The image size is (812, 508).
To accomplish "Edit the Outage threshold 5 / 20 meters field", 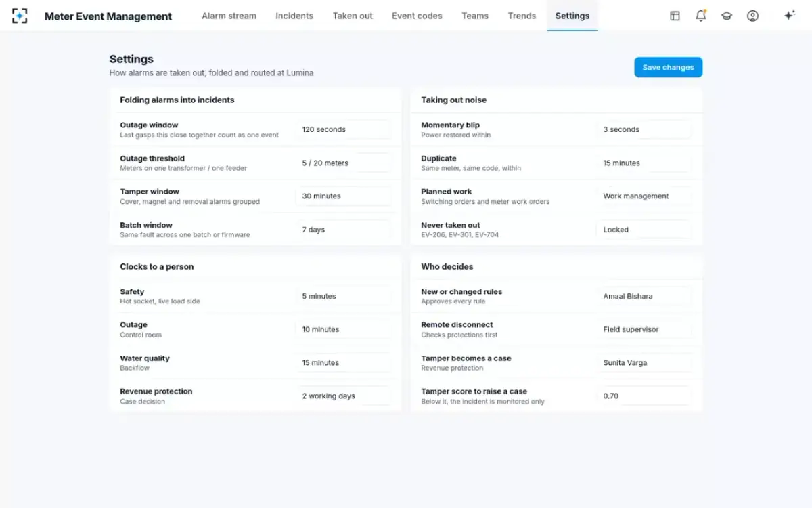I will pyautogui.click(x=344, y=163).
